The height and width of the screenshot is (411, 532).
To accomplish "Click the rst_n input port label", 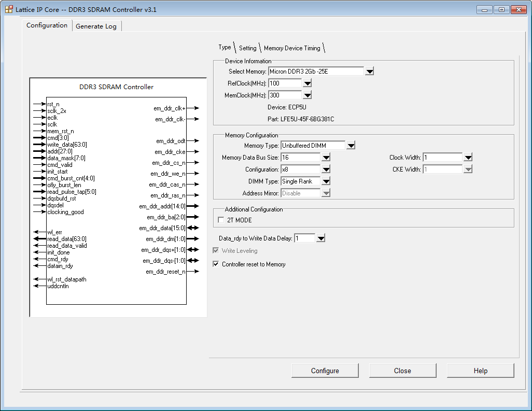I will (53, 104).
